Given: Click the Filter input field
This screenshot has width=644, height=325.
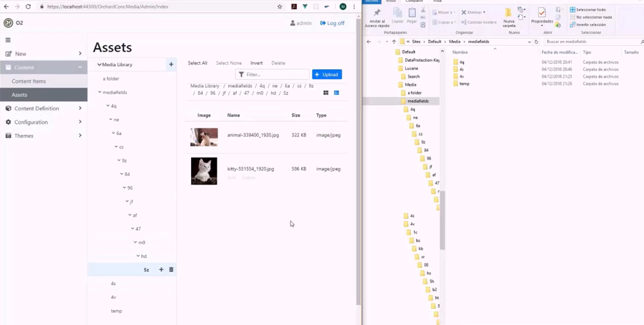Looking at the screenshot, I should click(x=272, y=74).
